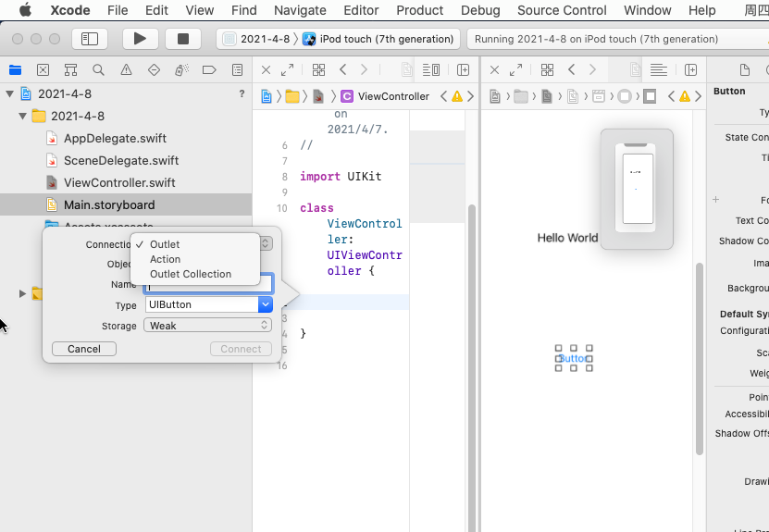Show the File inspector document icon

tap(745, 70)
